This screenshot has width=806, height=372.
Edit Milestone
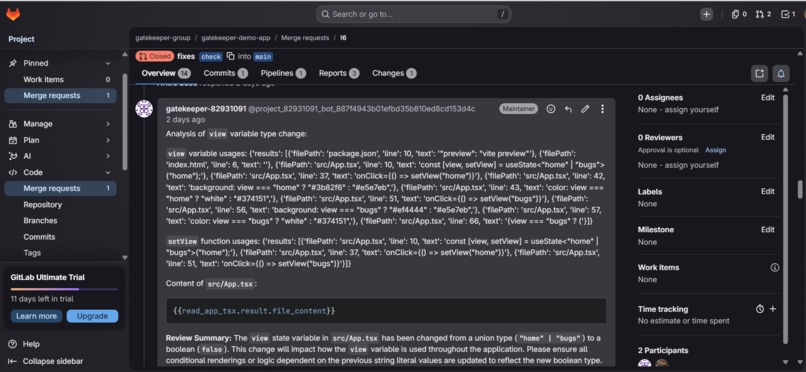[x=767, y=229]
